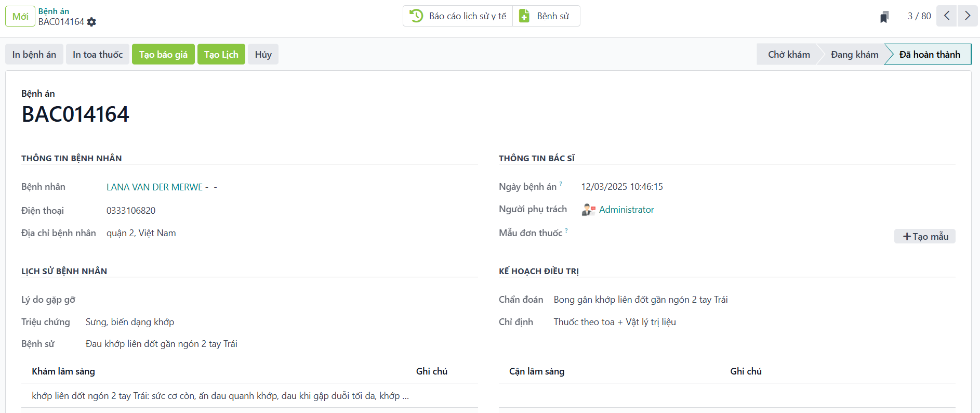Go to the previous record arrow
Screen dimensions: 980x413
pyautogui.click(x=947, y=16)
